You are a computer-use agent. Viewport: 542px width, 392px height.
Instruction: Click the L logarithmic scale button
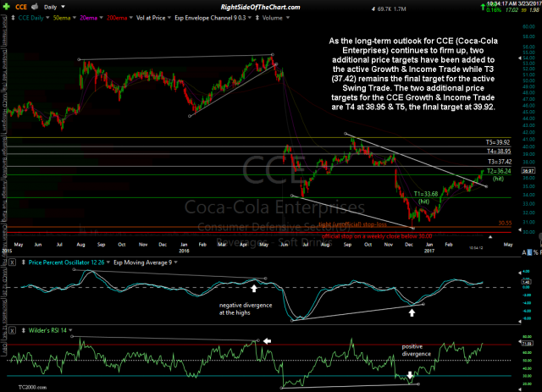(x=529, y=252)
